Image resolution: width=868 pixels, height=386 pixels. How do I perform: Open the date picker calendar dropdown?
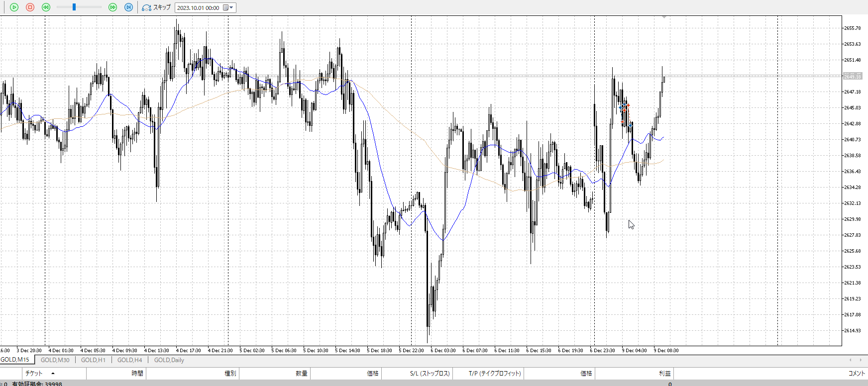[228, 7]
